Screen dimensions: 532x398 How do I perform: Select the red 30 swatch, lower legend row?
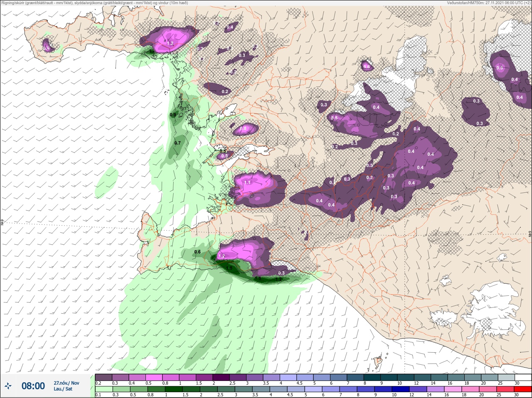(x=523, y=389)
